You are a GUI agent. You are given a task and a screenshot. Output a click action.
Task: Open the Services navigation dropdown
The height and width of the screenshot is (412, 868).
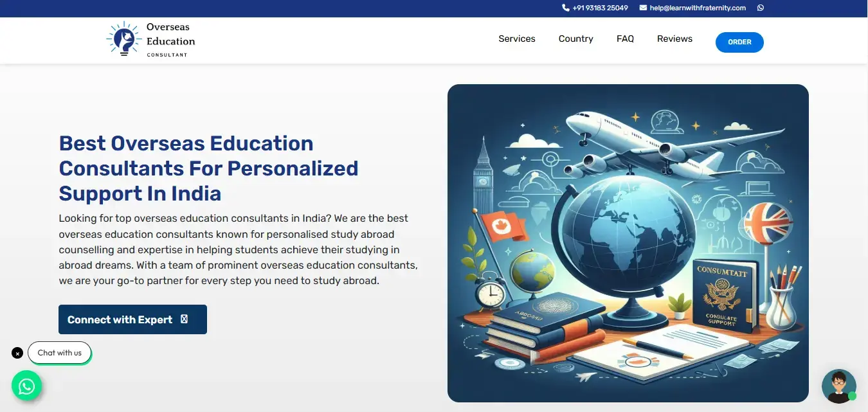[x=517, y=39]
